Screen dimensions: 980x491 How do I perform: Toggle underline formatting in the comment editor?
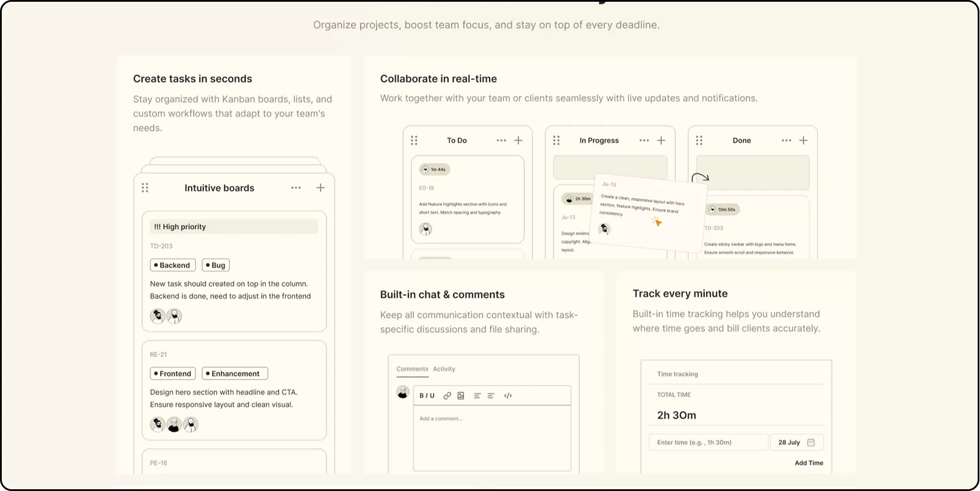coord(432,396)
